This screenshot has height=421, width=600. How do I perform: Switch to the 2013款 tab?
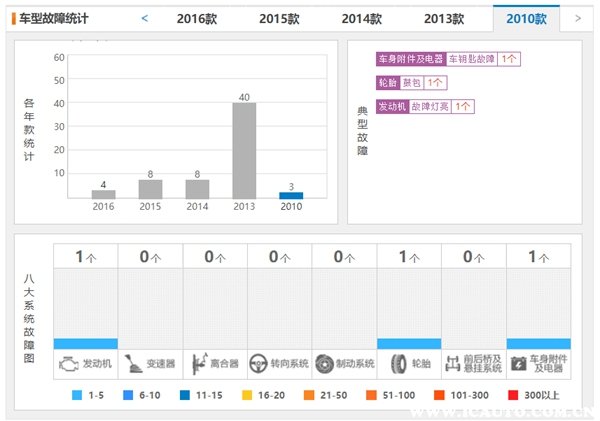pos(444,18)
